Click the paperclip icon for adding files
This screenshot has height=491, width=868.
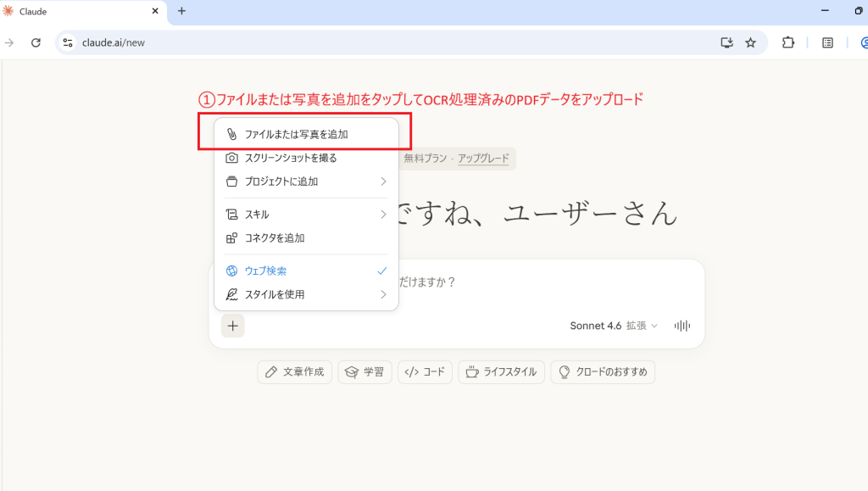(x=231, y=134)
